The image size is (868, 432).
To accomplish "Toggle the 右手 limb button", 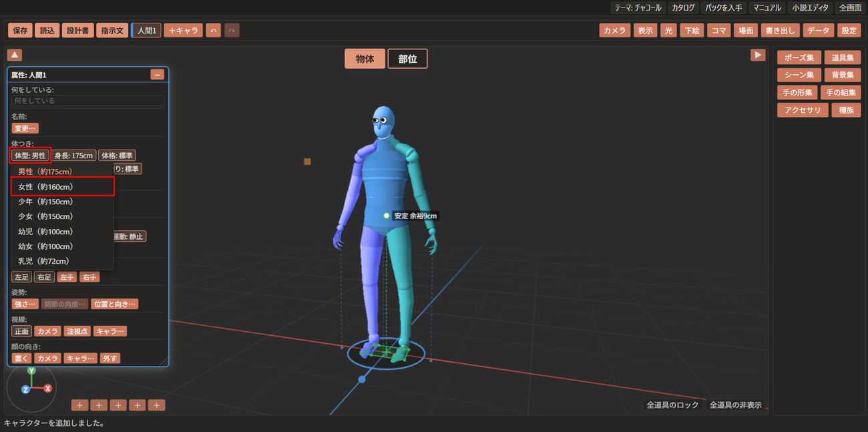I will click(89, 277).
